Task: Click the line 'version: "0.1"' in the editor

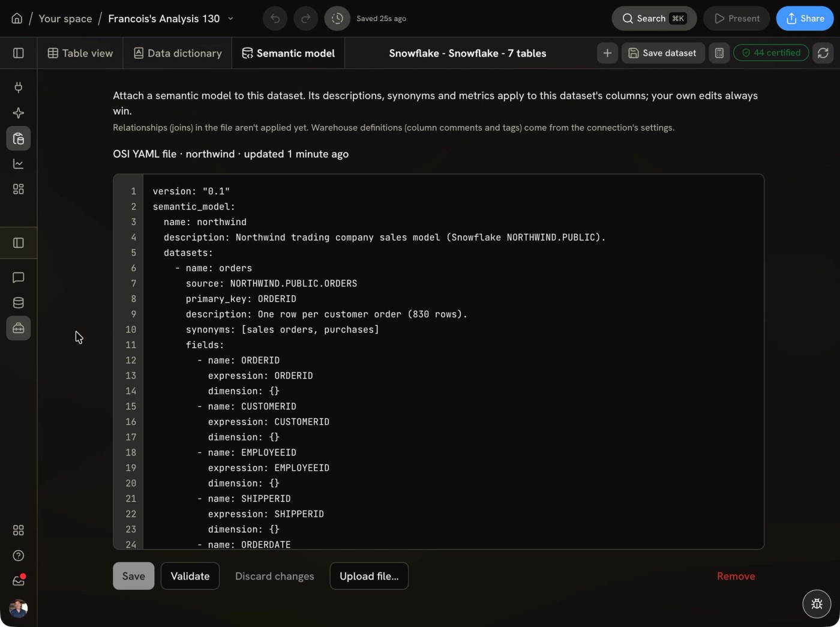Action: point(191,191)
